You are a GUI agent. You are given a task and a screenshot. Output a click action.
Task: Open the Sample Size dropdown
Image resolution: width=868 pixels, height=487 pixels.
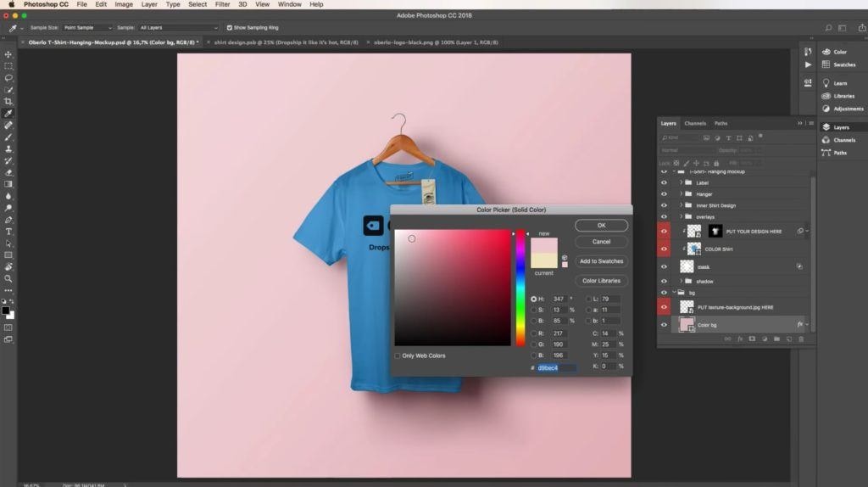87,27
